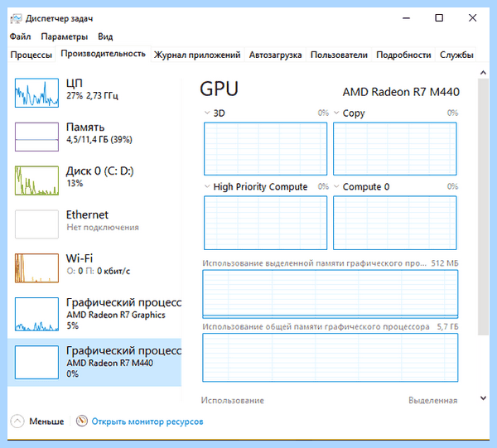Click the '5,7 ГБ' shared memory value
This screenshot has width=497, height=448.
(x=447, y=326)
